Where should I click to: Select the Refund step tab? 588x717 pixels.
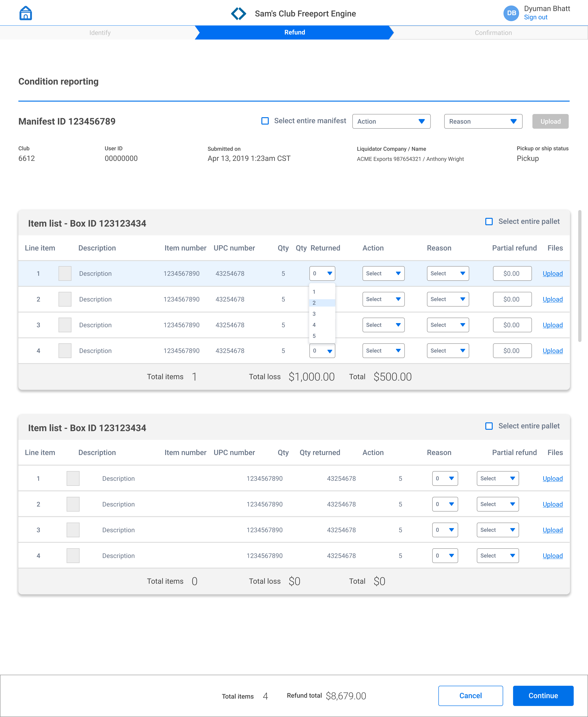pyautogui.click(x=294, y=33)
